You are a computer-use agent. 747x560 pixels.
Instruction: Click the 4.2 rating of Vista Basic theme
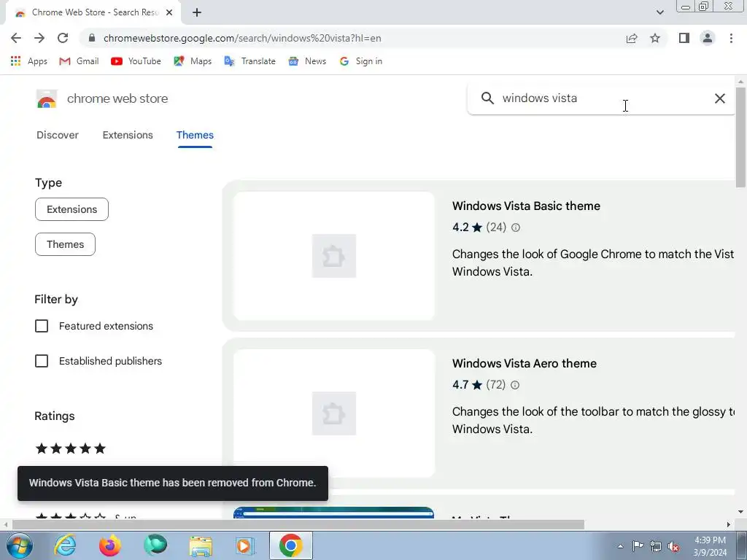pyautogui.click(x=467, y=227)
